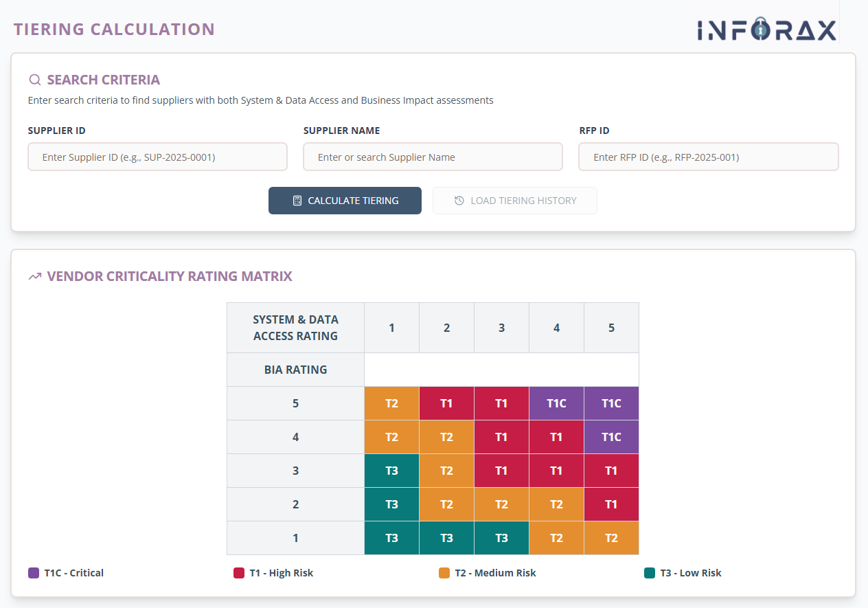Click the calculator icon inside CALCULATE TIERING button
868x608 pixels.
click(x=297, y=200)
